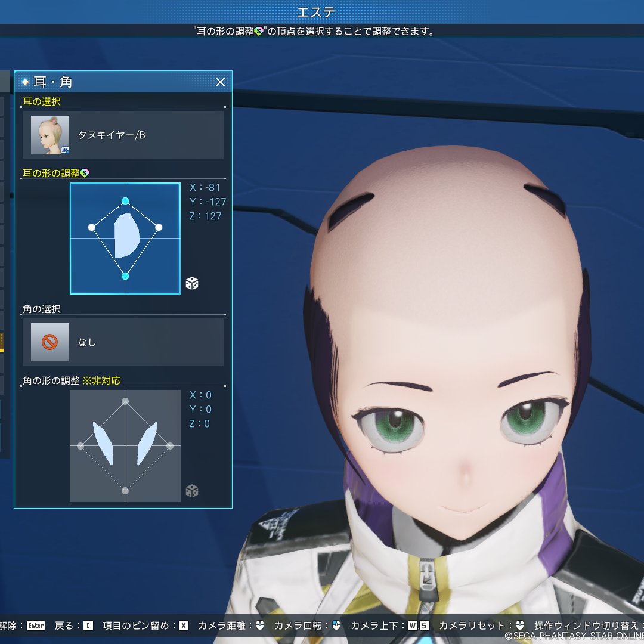Image resolution: width=644 pixels, height=644 pixels.
Task: Click the disabled horn shape adjuster grid
Action: [x=125, y=446]
